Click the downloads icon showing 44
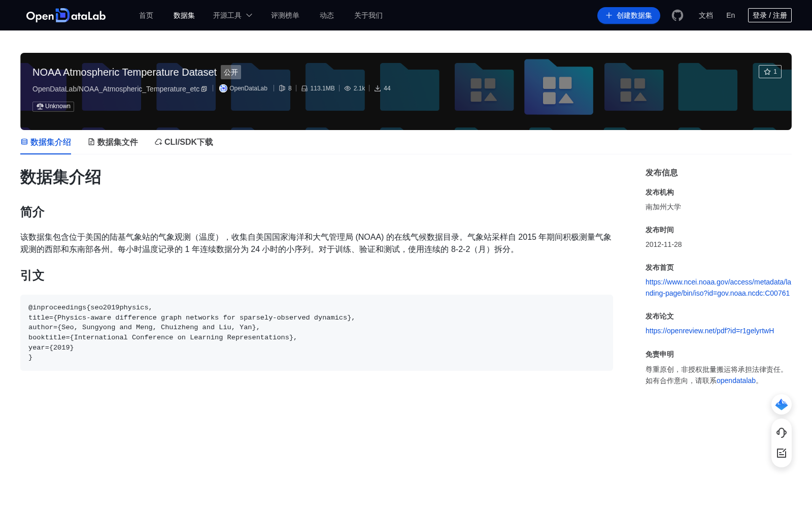Image resolution: width=812 pixels, height=508 pixels. pos(378,88)
